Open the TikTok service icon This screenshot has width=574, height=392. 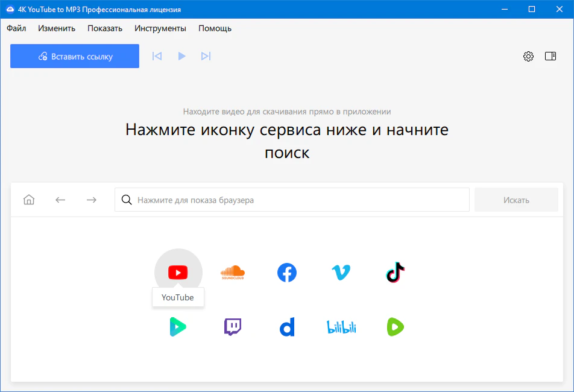(x=396, y=273)
